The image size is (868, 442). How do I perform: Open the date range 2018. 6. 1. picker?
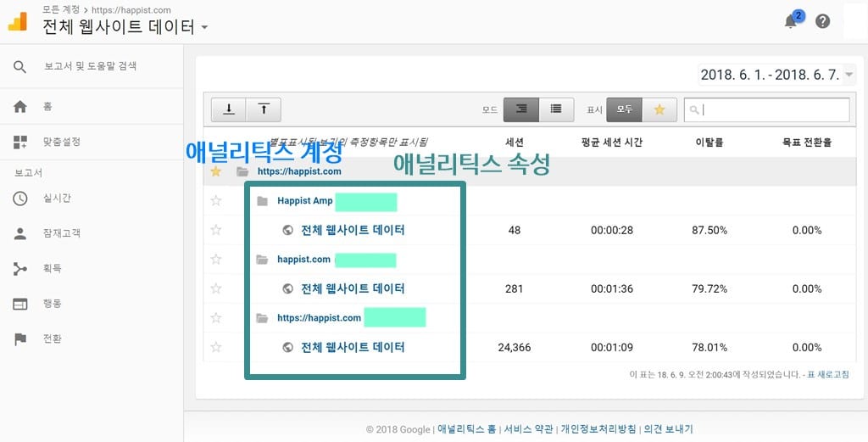[777, 74]
